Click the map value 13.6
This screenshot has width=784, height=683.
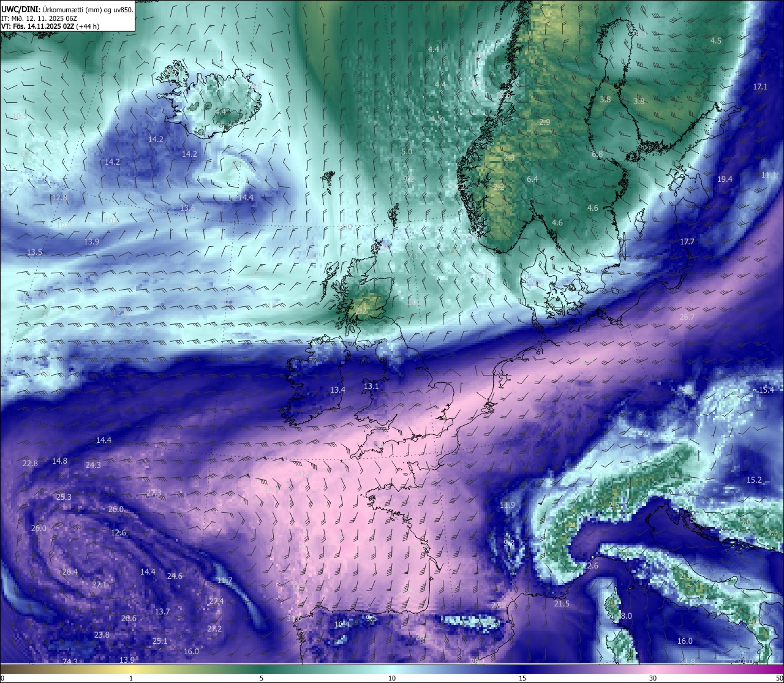point(187,208)
